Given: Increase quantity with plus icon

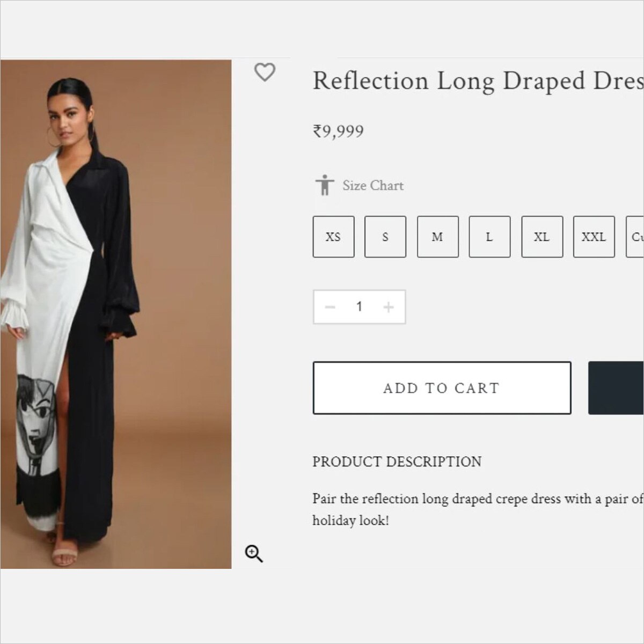Looking at the screenshot, I should click(389, 307).
